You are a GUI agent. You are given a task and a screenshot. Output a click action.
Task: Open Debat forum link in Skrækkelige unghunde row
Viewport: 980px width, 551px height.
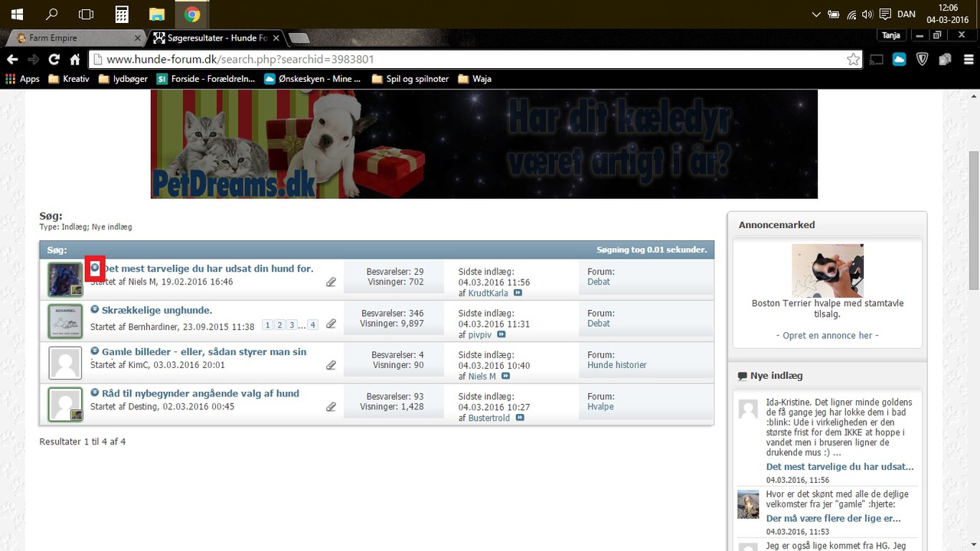[x=599, y=324]
